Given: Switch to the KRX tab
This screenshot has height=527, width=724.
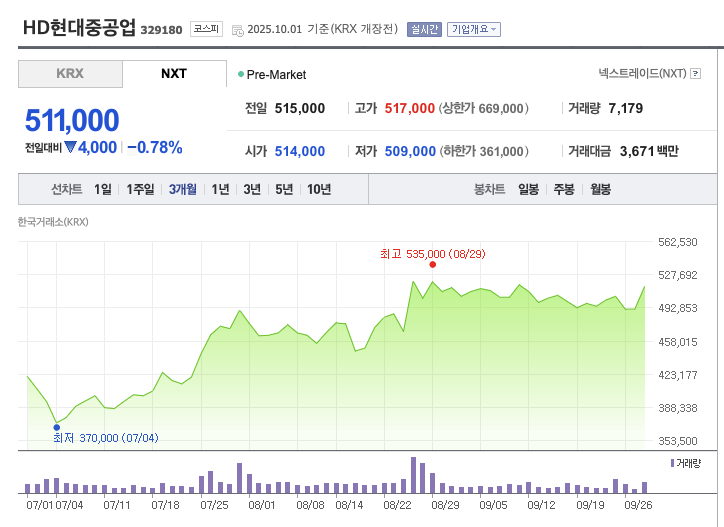Looking at the screenshot, I should click(x=70, y=74).
